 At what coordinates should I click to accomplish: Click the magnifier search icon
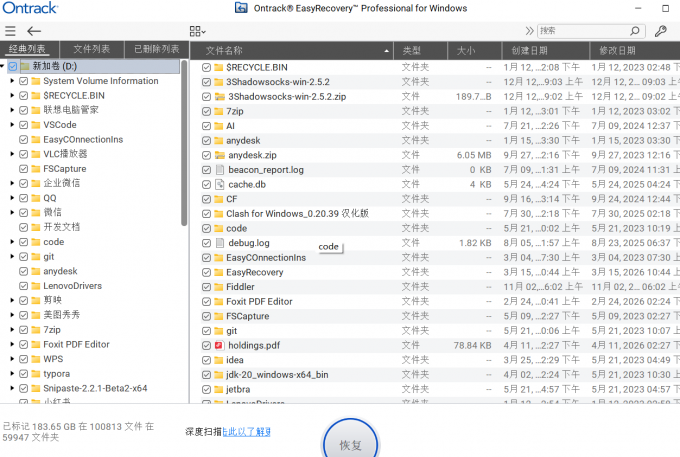635,31
